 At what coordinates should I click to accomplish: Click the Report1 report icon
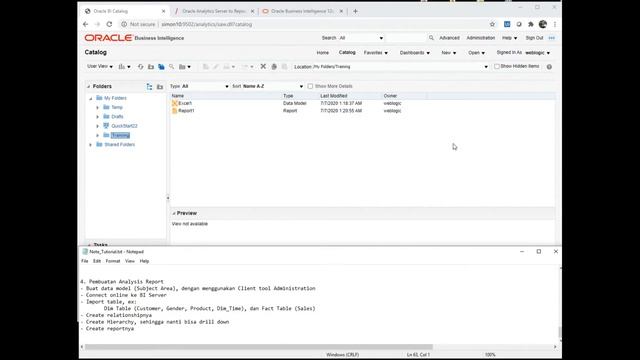pyautogui.click(x=175, y=111)
